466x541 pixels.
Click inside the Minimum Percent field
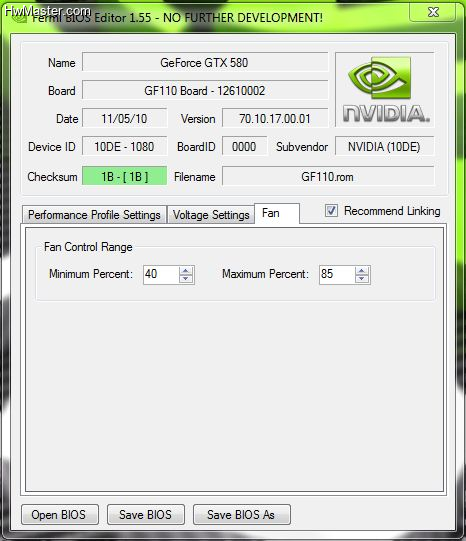click(161, 275)
